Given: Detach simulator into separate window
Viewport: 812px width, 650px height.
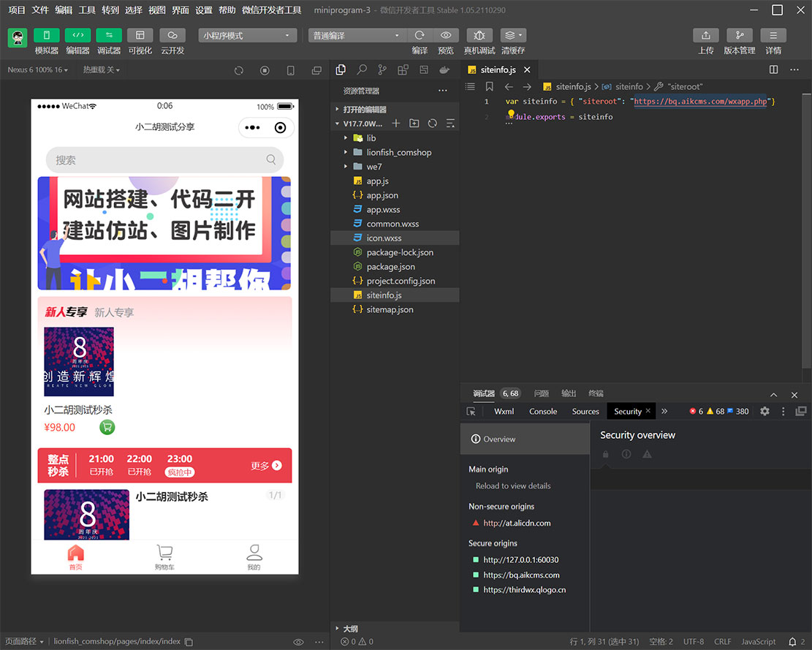Looking at the screenshot, I should click(x=316, y=70).
